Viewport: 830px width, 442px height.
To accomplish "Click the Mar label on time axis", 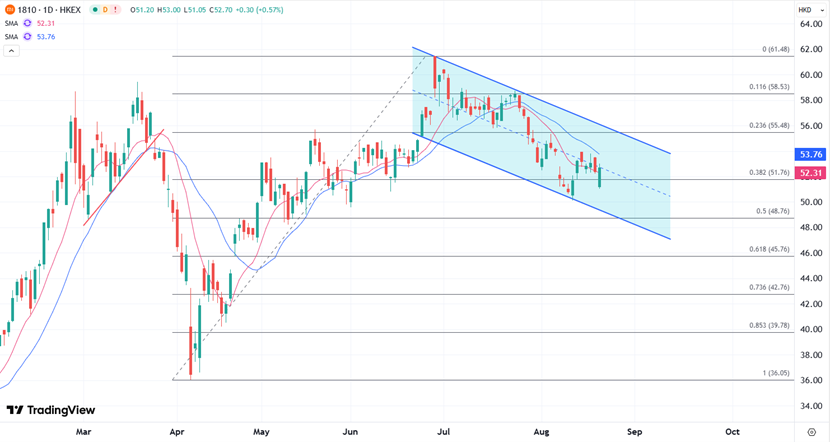I will pos(83,432).
